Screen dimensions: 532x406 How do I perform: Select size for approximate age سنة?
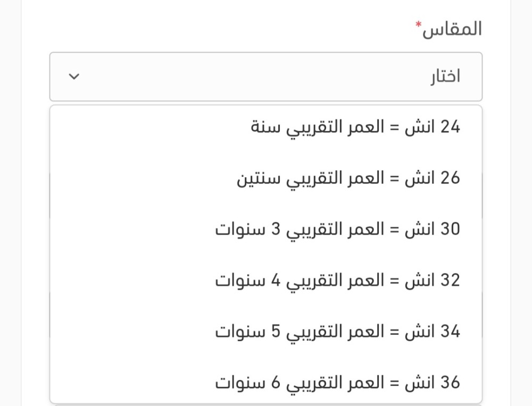(x=355, y=127)
